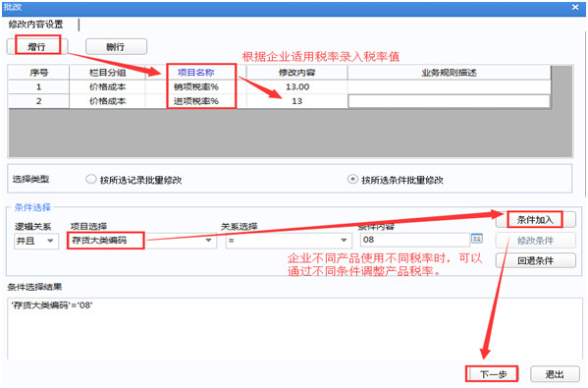This screenshot has height=388, width=588.
Task: Expand the 关系选择 equals dropdown
Action: point(344,240)
